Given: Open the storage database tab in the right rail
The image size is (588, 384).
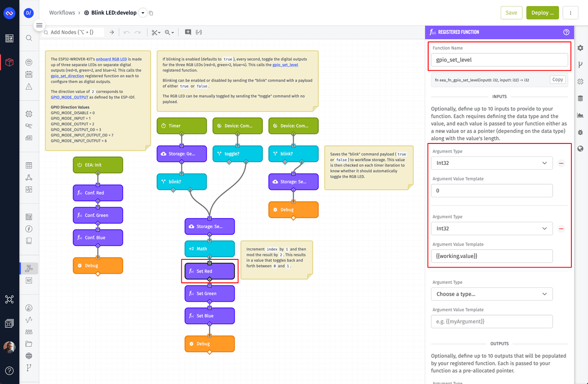Looking at the screenshot, I should click(x=581, y=98).
